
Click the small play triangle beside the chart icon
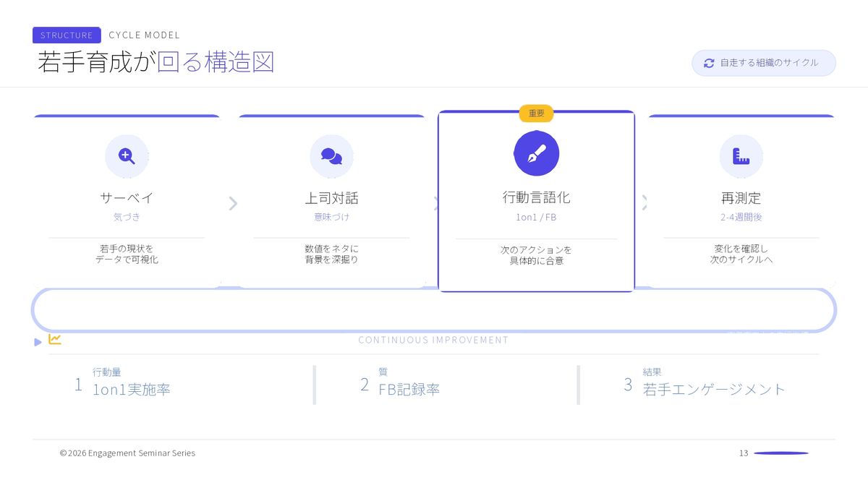[x=38, y=342]
